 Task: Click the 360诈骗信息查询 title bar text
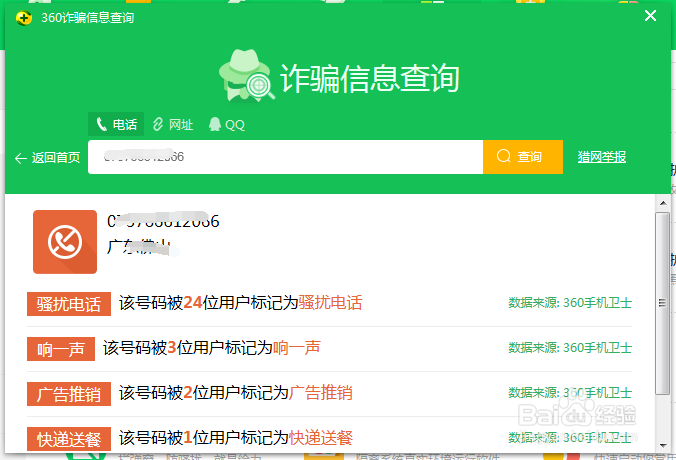tap(88, 18)
